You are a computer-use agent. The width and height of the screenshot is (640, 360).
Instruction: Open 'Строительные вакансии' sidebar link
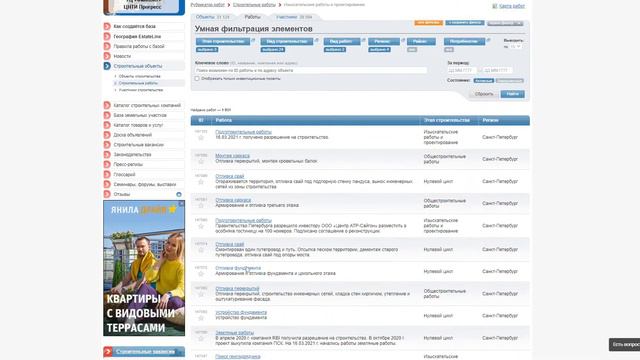(138, 144)
